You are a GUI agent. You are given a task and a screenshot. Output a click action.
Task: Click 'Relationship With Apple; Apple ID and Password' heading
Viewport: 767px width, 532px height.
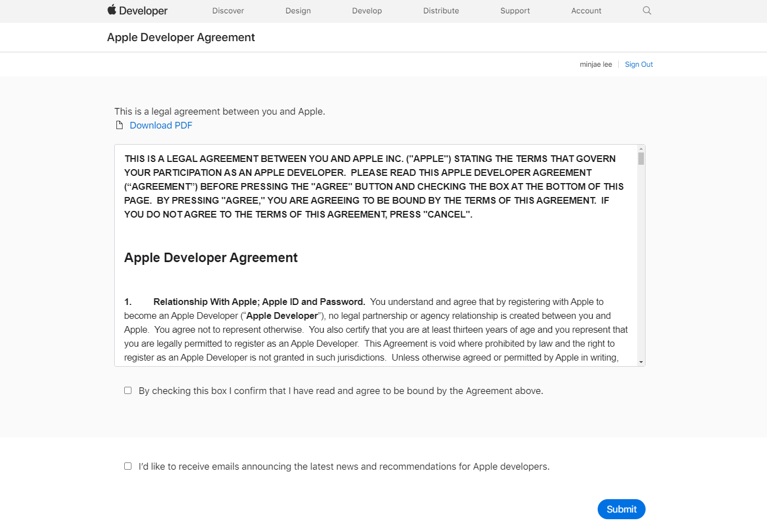click(260, 302)
